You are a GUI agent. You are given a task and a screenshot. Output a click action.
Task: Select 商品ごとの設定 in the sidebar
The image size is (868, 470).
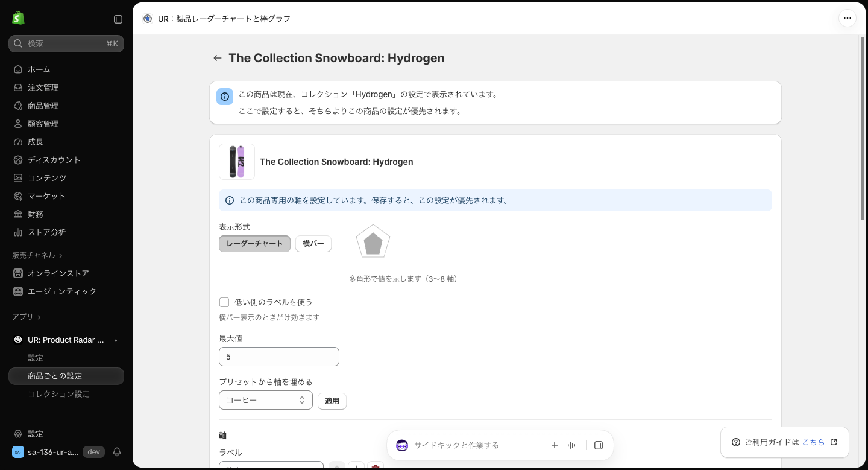point(66,376)
